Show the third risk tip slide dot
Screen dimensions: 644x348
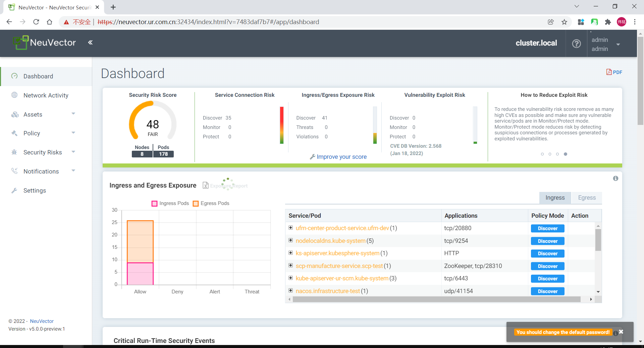click(557, 154)
